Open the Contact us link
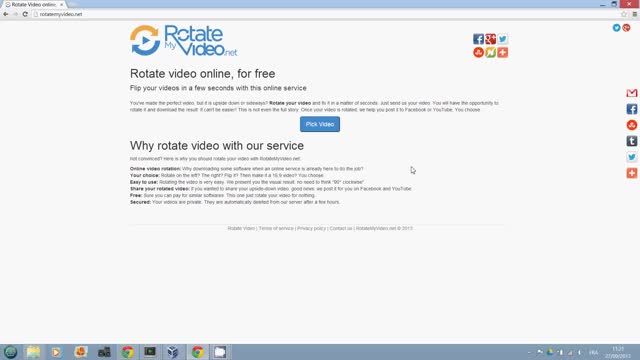 pos(341,228)
